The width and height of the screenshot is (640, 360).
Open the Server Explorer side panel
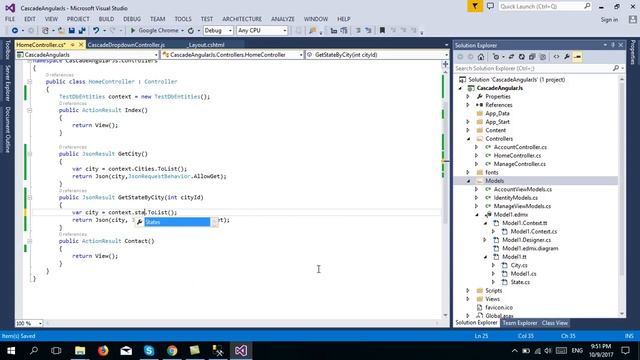7,83
